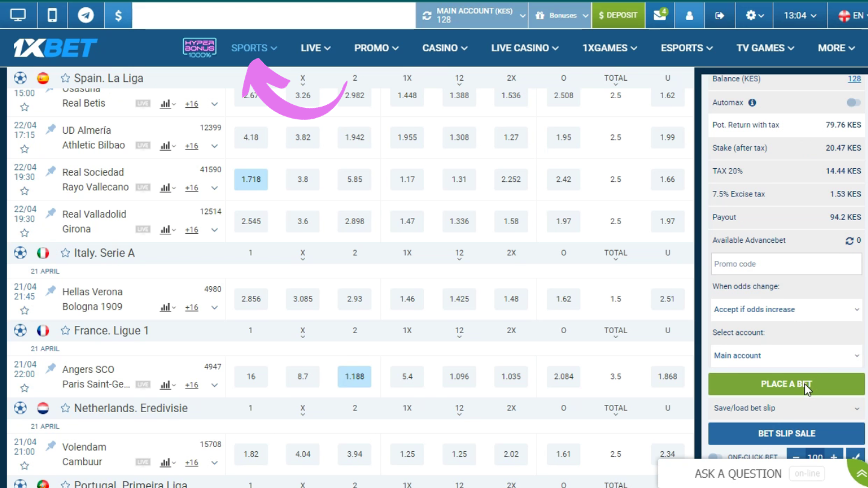Star the Volendam match as favorite
Screen dimensions: 868x488
tap(25, 465)
